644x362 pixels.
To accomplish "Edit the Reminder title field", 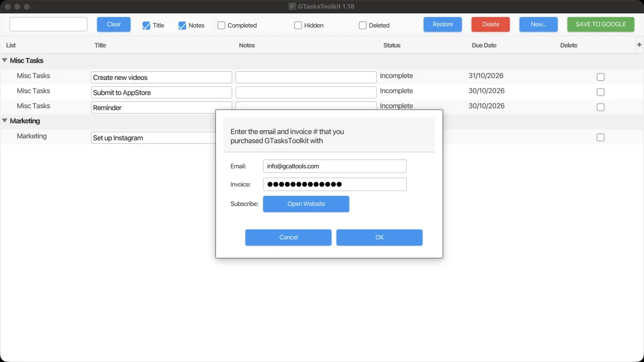I will [x=162, y=107].
